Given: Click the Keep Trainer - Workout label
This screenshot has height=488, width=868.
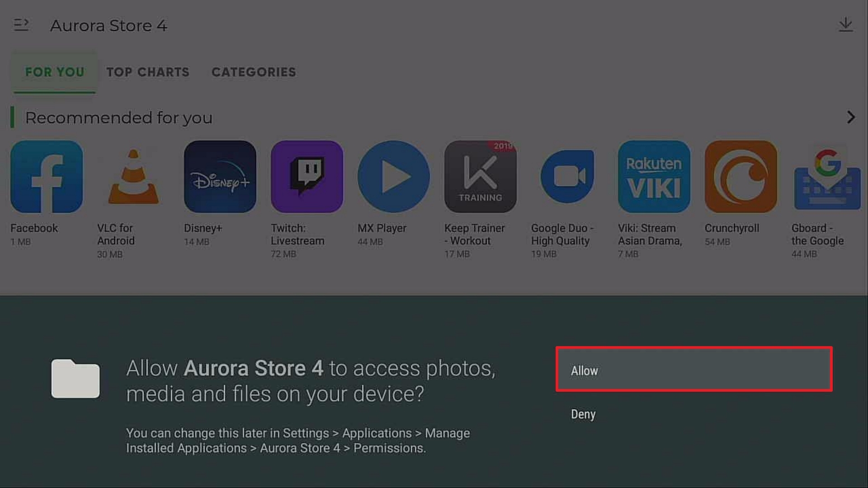Looking at the screenshot, I should pos(475,235).
